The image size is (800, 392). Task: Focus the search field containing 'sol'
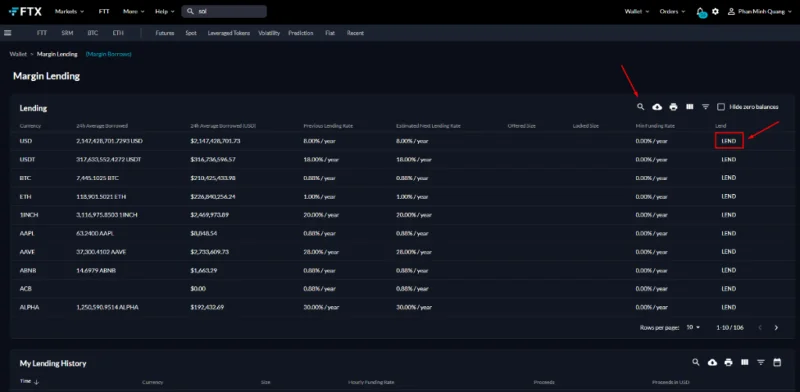click(x=224, y=11)
